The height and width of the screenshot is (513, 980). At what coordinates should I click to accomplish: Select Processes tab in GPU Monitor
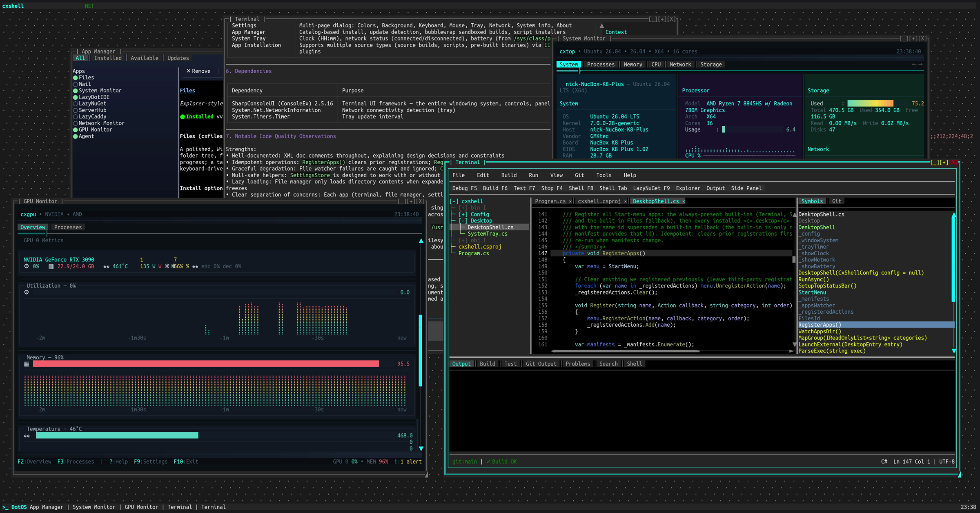[x=68, y=228]
